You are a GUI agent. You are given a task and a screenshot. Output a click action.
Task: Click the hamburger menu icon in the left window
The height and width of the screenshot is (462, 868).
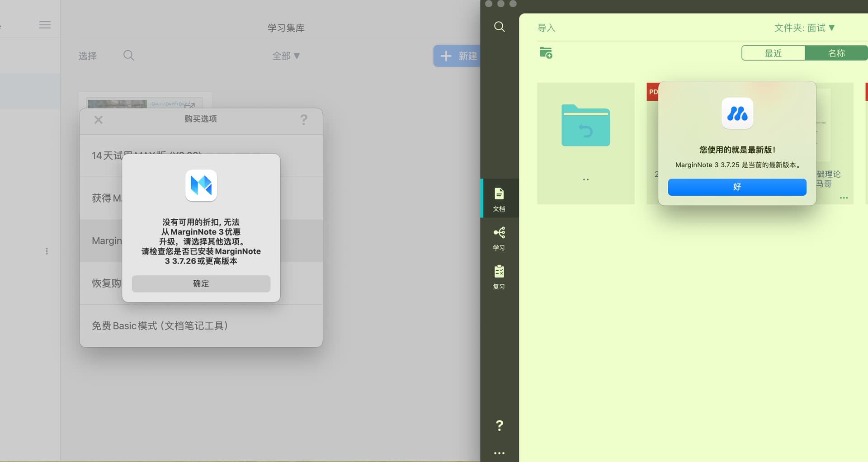click(45, 25)
